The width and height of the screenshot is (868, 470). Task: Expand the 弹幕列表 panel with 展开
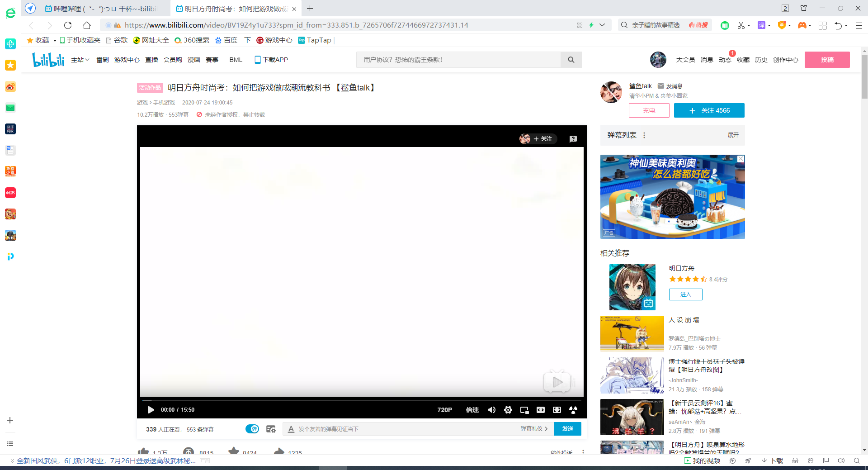[733, 135]
